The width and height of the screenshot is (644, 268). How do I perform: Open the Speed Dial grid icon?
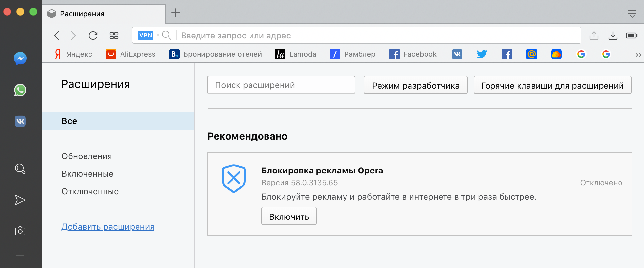point(114,36)
